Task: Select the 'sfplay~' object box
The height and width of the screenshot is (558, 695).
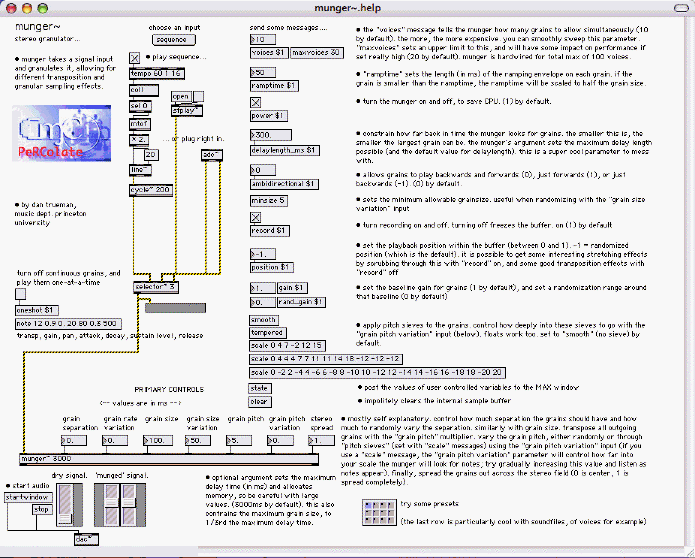Action: 187,111
